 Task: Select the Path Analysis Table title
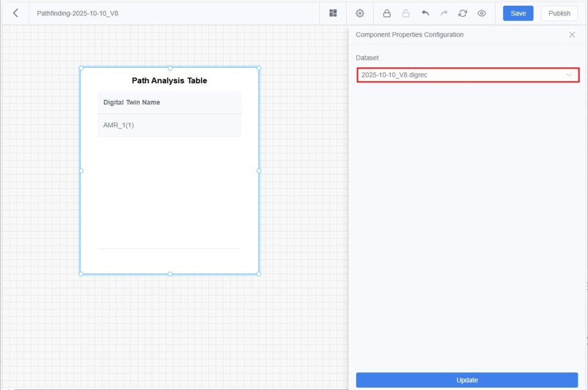click(x=169, y=81)
